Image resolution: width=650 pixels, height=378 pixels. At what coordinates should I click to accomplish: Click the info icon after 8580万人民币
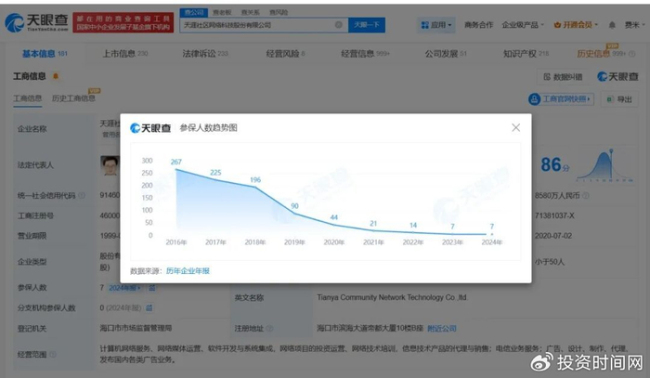[585, 195]
